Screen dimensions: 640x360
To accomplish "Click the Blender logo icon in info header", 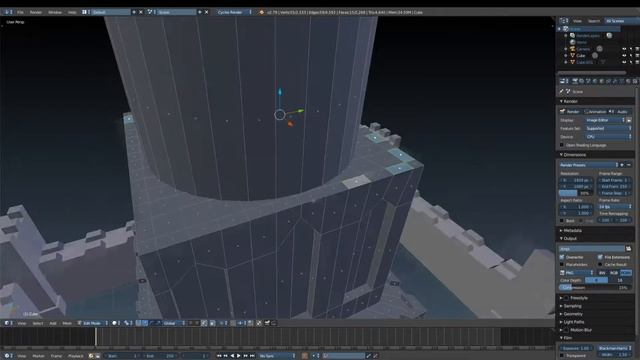I will (x=261, y=12).
